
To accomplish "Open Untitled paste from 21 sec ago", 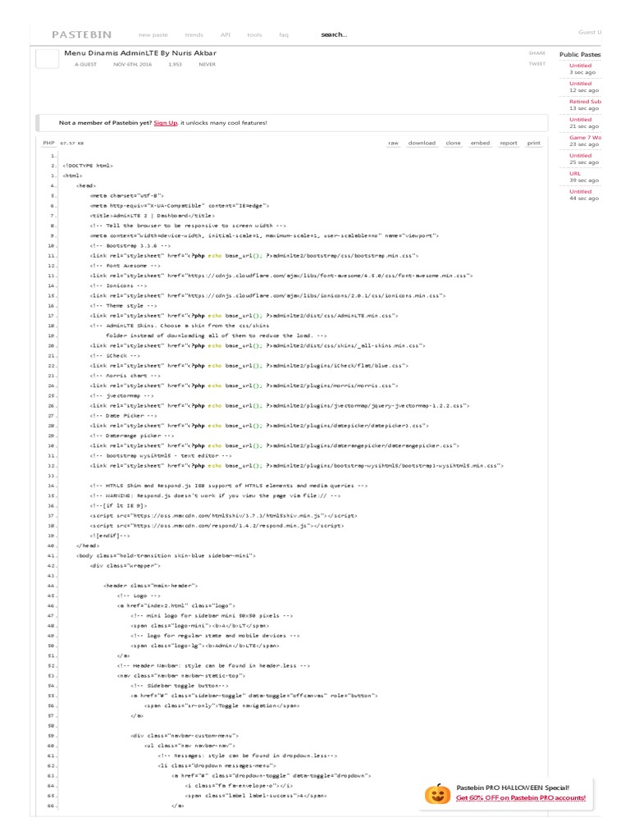I will pyautogui.click(x=580, y=120).
